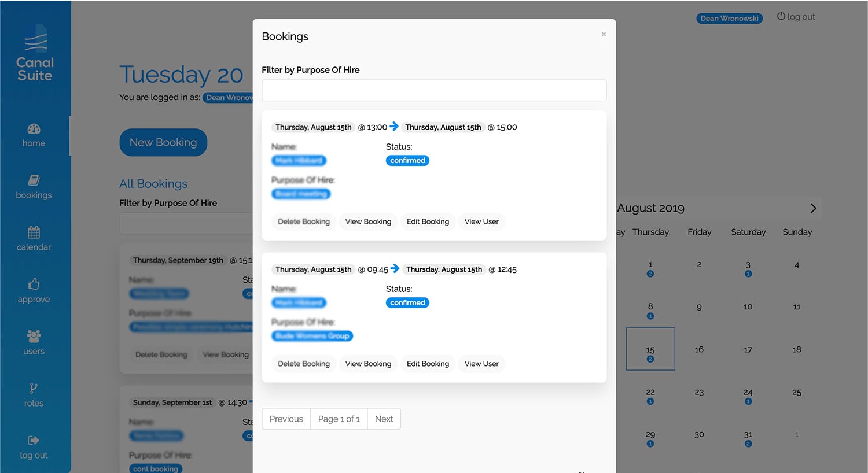Open the approve thumbs-up icon
The image size is (868, 473).
(x=34, y=284)
